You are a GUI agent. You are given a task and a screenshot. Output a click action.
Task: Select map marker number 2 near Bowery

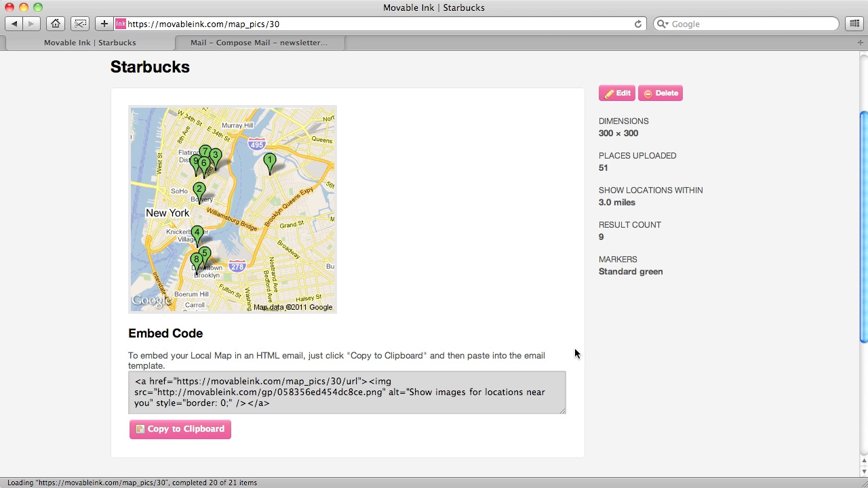pos(199,193)
